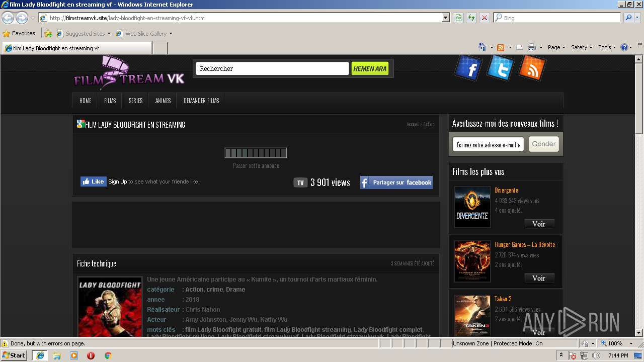Viewport: 644px width, 362px height.
Task: Open the zoom level 100% dropdown
Action: click(x=631, y=343)
